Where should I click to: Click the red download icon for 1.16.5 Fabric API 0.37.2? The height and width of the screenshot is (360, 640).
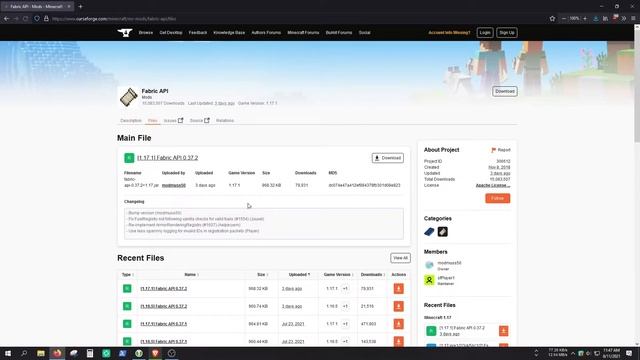[399, 306]
